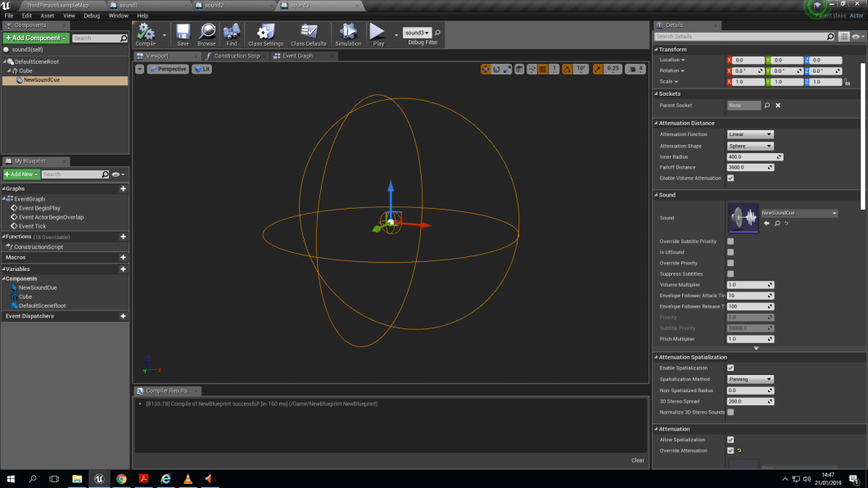Click the Search Details field

coord(744,37)
